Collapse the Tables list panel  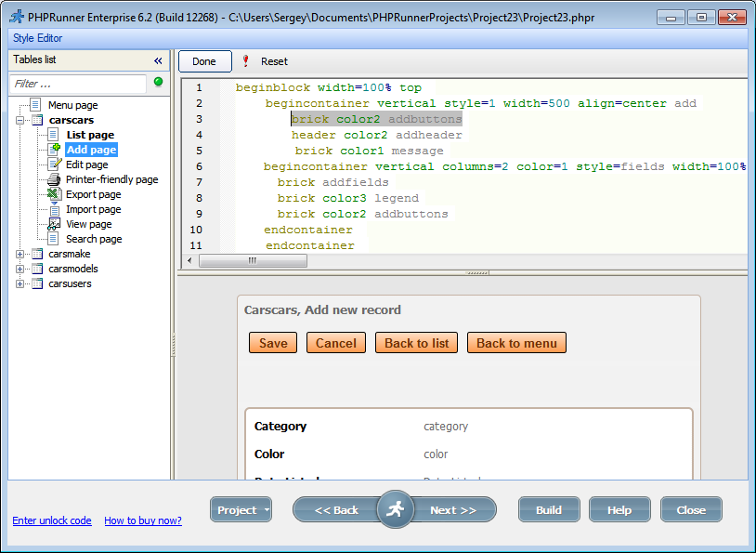point(158,60)
